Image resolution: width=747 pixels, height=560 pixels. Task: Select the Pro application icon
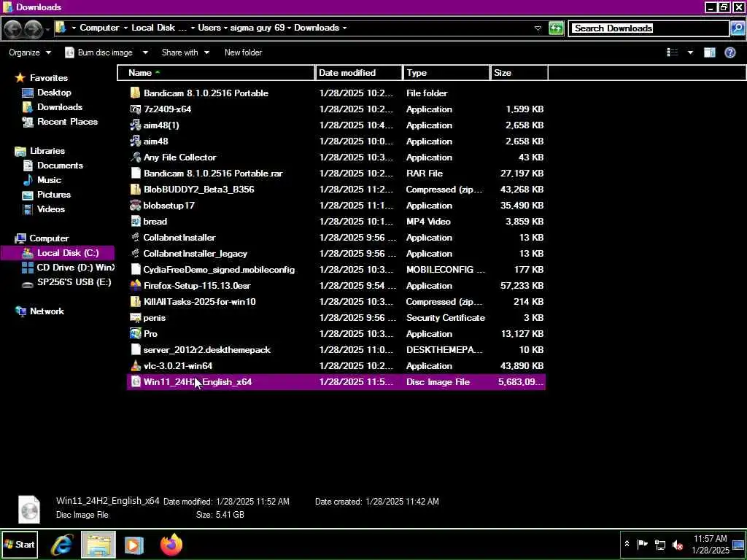[x=135, y=334]
